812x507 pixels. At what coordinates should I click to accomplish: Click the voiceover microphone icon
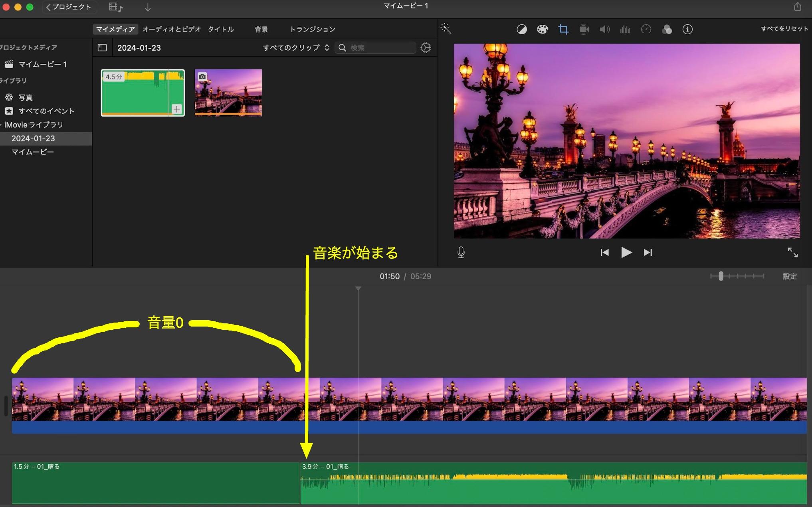461,252
